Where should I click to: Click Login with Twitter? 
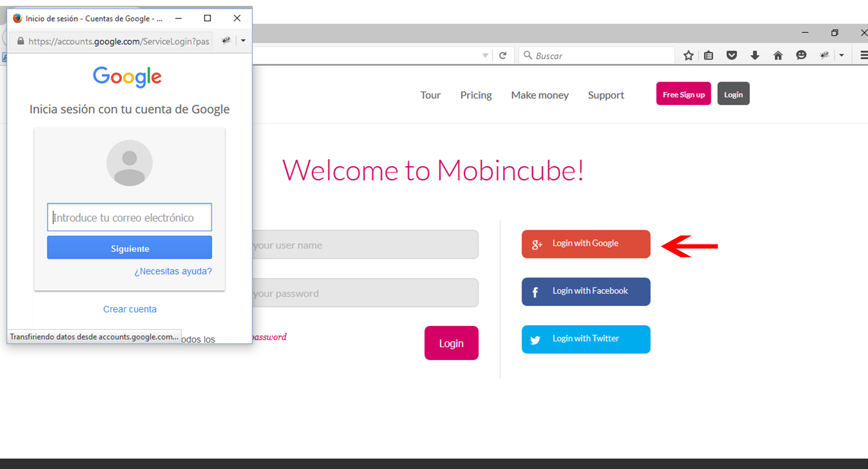coord(586,339)
